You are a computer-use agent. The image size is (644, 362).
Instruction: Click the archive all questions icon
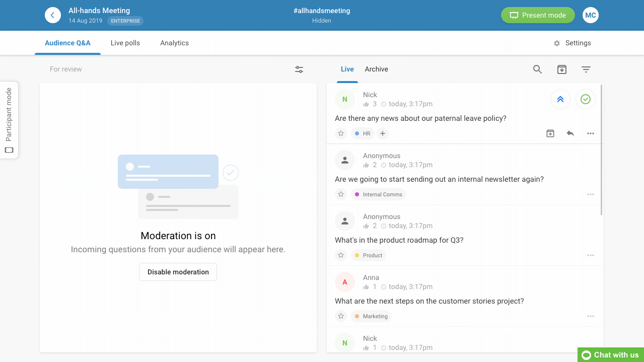pos(562,69)
